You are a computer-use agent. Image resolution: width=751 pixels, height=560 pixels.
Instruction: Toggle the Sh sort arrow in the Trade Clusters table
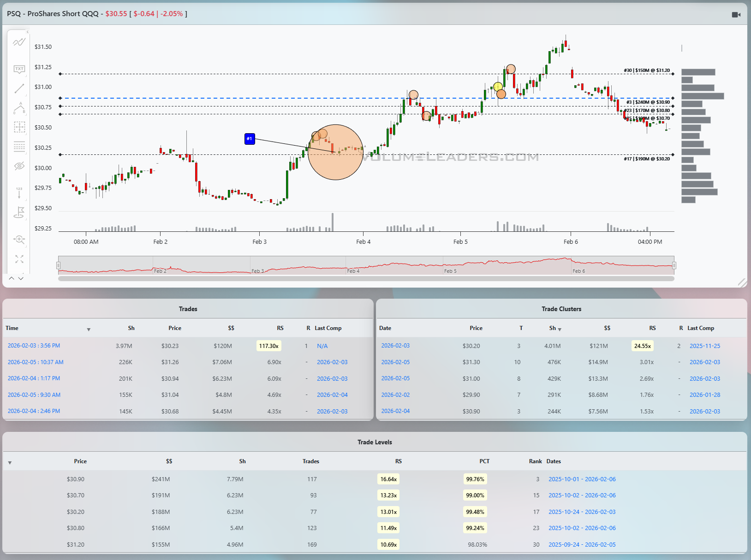pos(560,330)
